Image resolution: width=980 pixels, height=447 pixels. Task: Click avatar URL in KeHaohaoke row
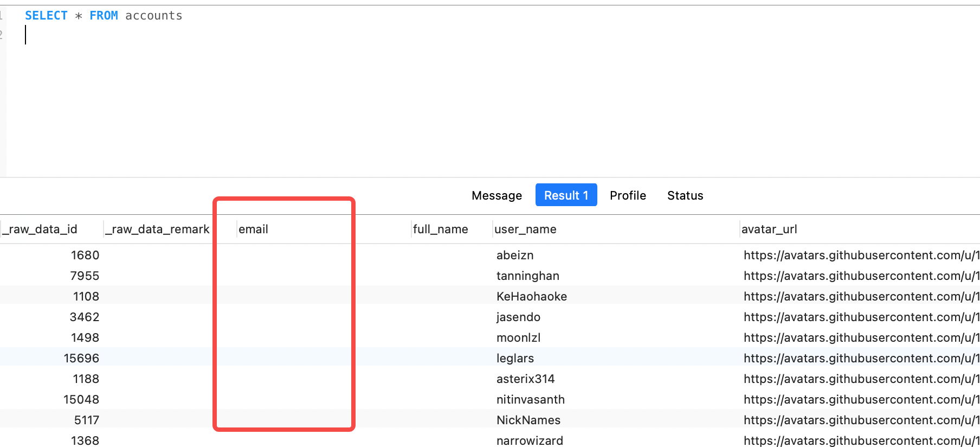pyautogui.click(x=861, y=296)
